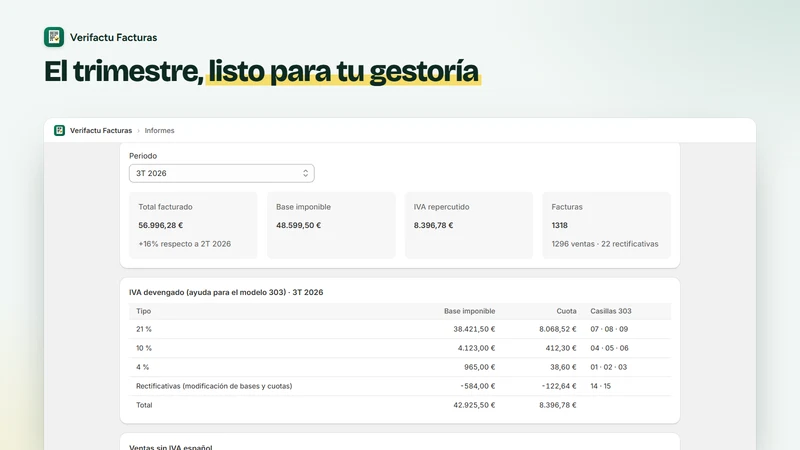This screenshot has height=450, width=800.
Task: Click the headline El trimestre, listo para tu gestoría
Action: pos(262,71)
